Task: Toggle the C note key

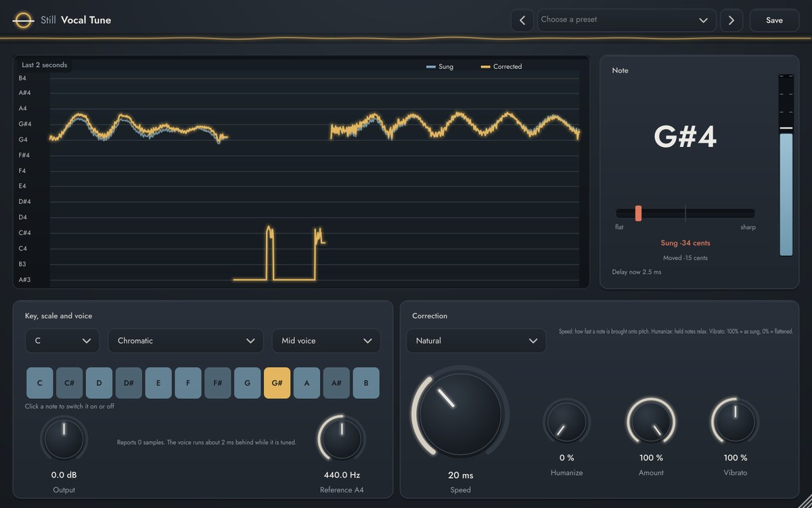Action: click(39, 383)
